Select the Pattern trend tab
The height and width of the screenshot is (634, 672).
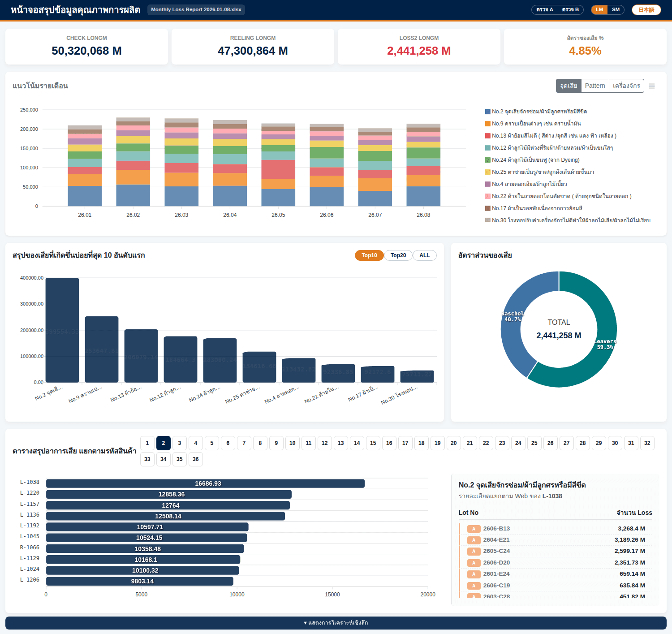coord(595,86)
